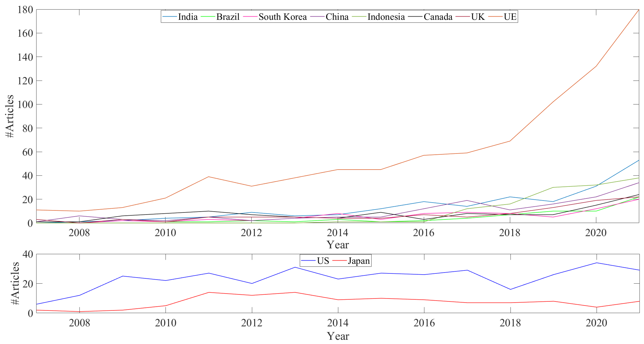
Task: Click the upper chart's Year axis title
Action: pyautogui.click(x=337, y=245)
